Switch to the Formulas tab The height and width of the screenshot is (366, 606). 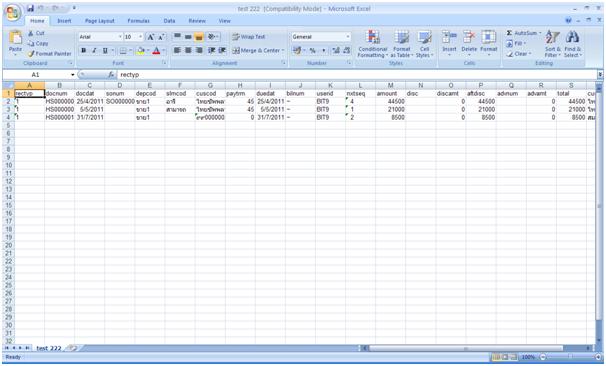coord(138,21)
